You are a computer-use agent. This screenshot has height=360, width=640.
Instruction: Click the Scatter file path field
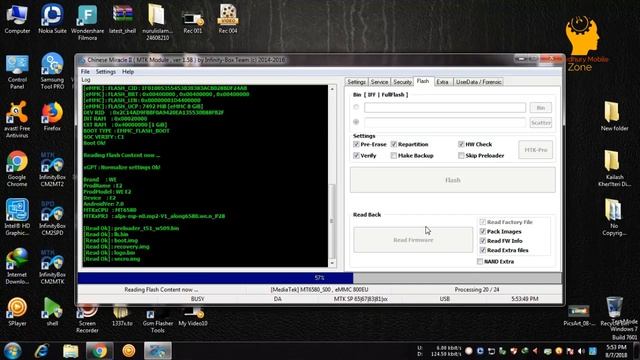(x=444, y=122)
